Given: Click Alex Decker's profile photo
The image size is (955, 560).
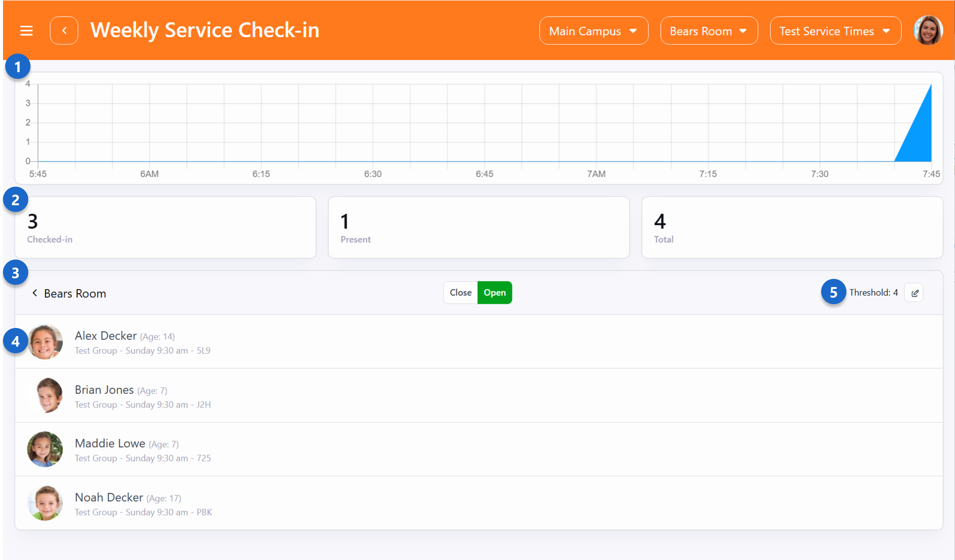Looking at the screenshot, I should [x=45, y=342].
